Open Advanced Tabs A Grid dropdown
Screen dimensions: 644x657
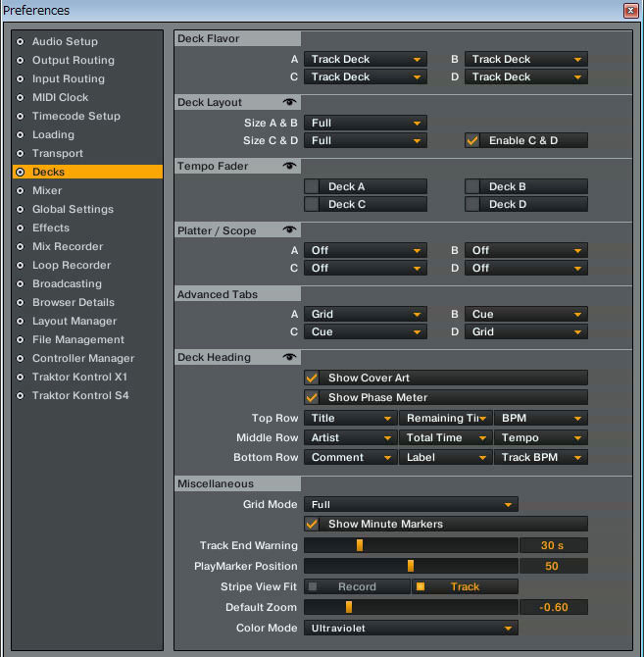pyautogui.click(x=366, y=314)
